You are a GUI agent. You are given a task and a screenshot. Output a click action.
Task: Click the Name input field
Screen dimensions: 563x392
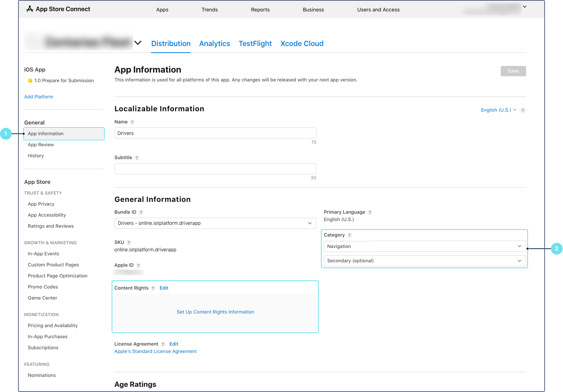point(216,133)
